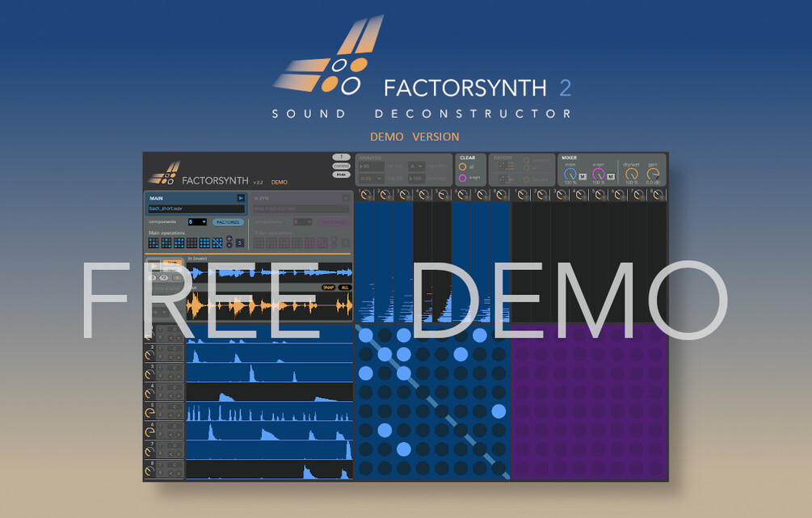The width and height of the screenshot is (812, 518).
Task: Toggle the ALL button beside SNAP
Action: 344,288
